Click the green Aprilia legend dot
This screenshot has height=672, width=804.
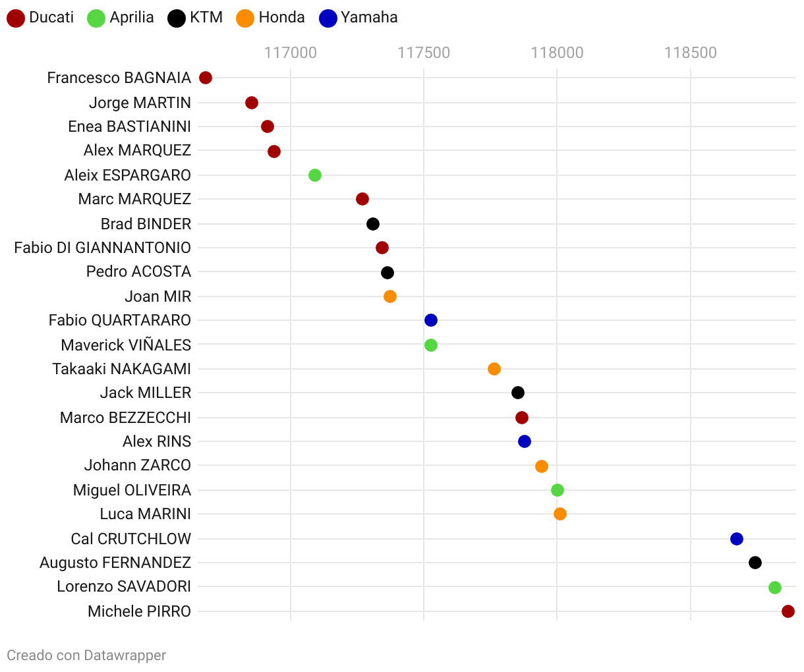click(96, 18)
